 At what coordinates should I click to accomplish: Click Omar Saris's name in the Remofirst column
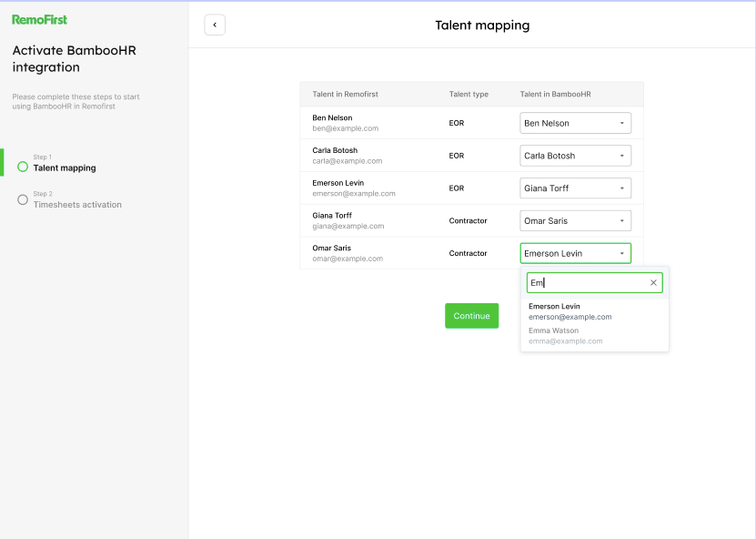point(331,248)
